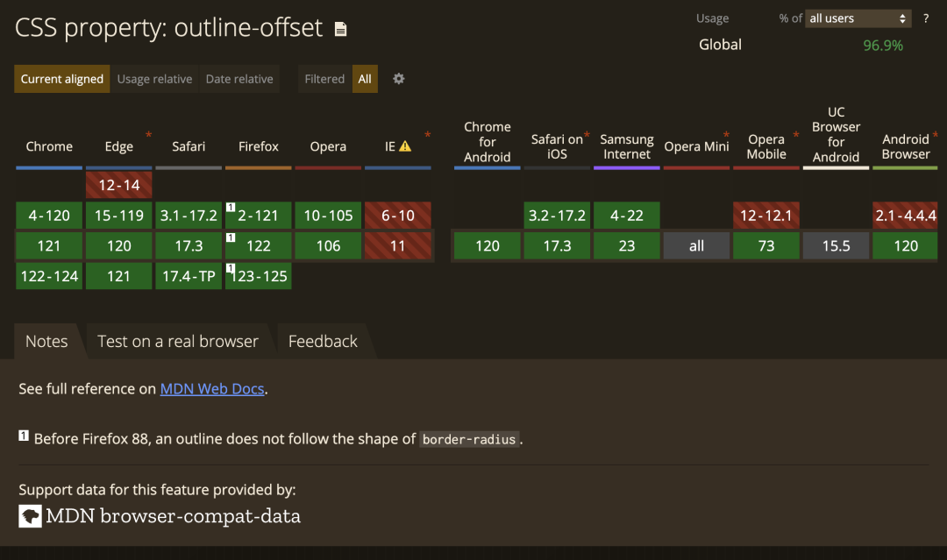Click the asterisk beside Android Browser header
This screenshot has width=947, height=560.
(935, 135)
